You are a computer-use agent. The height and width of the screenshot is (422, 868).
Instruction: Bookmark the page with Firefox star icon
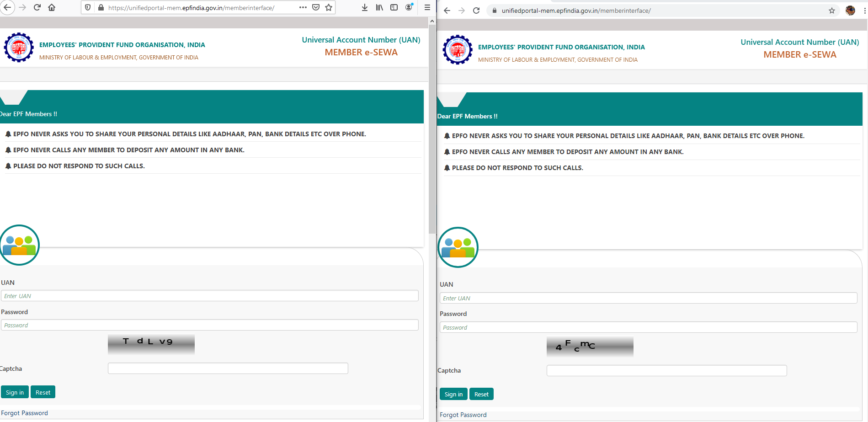click(328, 7)
